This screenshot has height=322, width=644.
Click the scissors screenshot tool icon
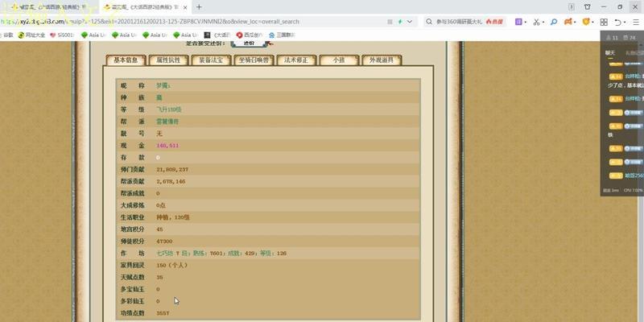click(537, 22)
